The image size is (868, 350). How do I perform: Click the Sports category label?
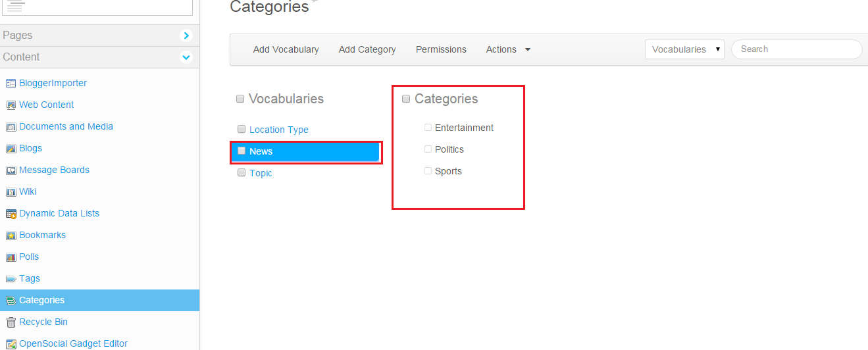(x=448, y=172)
